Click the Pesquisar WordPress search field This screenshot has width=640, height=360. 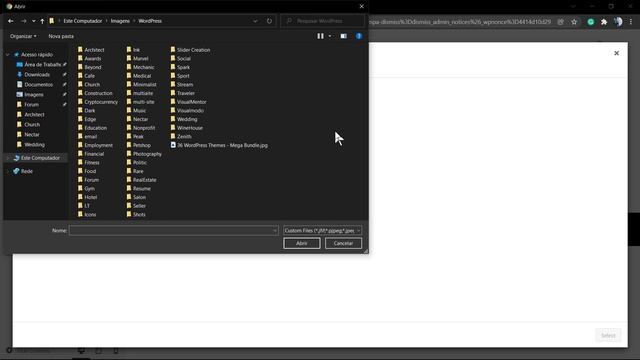(x=322, y=21)
